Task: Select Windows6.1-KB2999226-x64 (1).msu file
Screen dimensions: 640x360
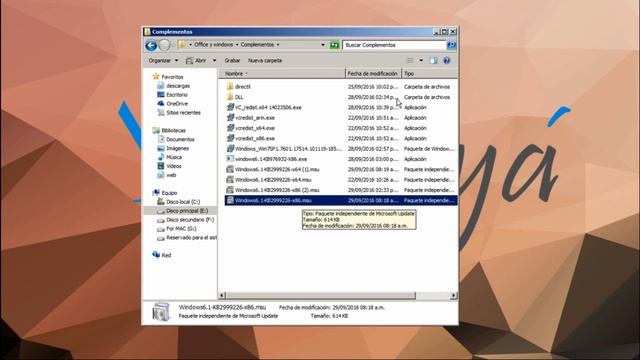Action: pyautogui.click(x=277, y=169)
